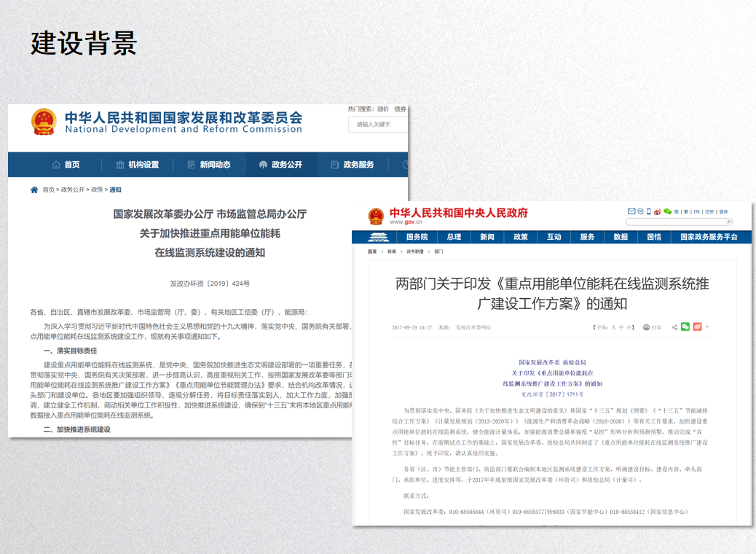This screenshot has height=554, width=756.
Task: Click 登录 link in gov.cn header
Action: [722, 211]
